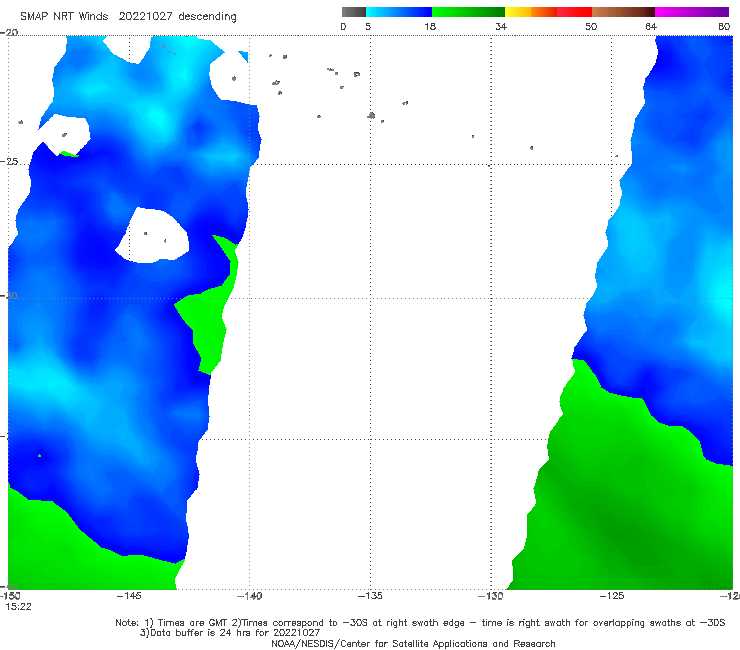Click the longitude label '-145'
Image resolution: width=740 pixels, height=650 pixels.
click(129, 596)
